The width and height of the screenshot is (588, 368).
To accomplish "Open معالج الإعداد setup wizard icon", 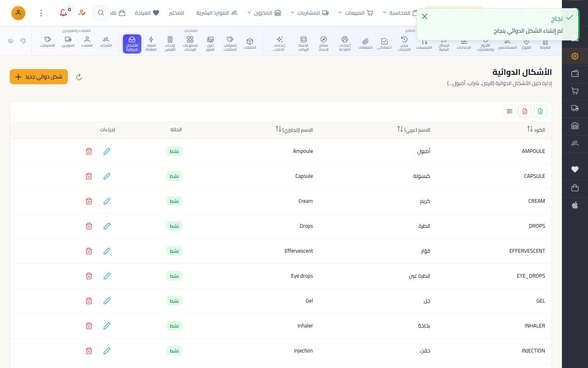I will pyautogui.click(x=323, y=44).
